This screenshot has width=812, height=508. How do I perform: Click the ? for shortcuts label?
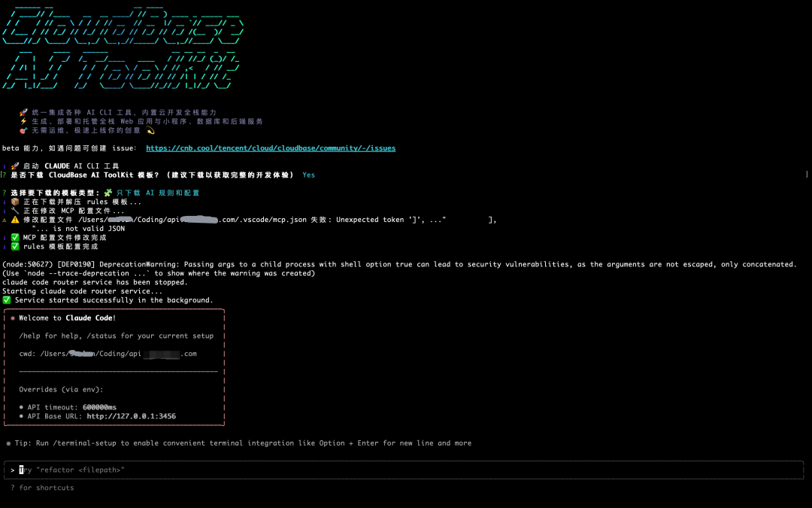[41, 487]
